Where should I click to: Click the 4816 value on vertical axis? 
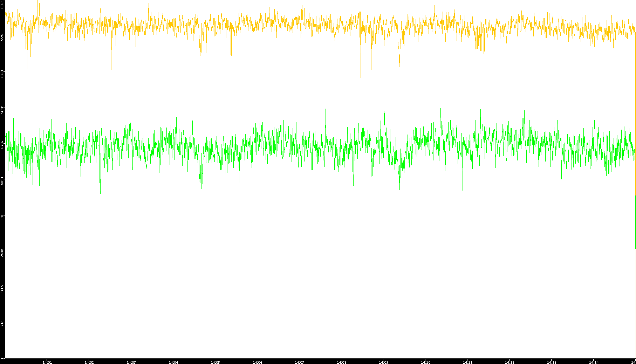[x=2, y=145]
